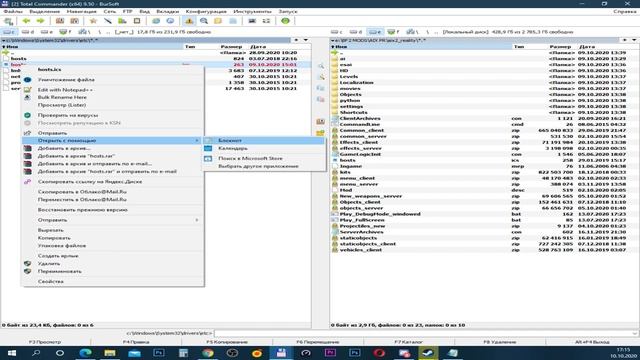
Task: Open favorites star icon in toolbar
Action: (93, 21)
